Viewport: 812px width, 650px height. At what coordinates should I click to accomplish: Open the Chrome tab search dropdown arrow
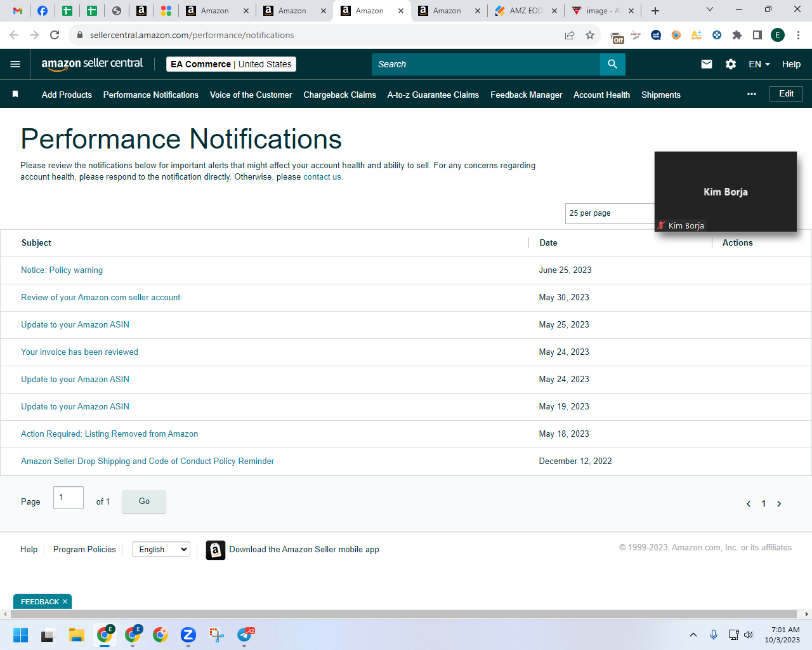click(x=710, y=10)
